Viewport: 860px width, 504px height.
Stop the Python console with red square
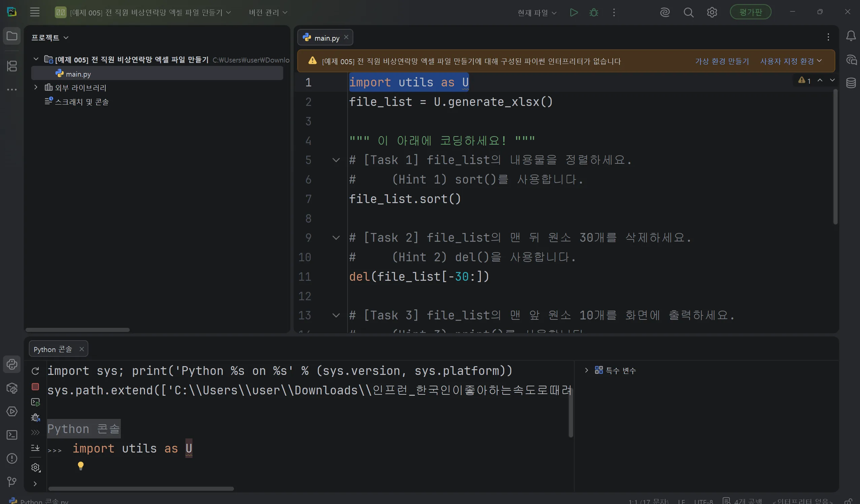tap(35, 387)
